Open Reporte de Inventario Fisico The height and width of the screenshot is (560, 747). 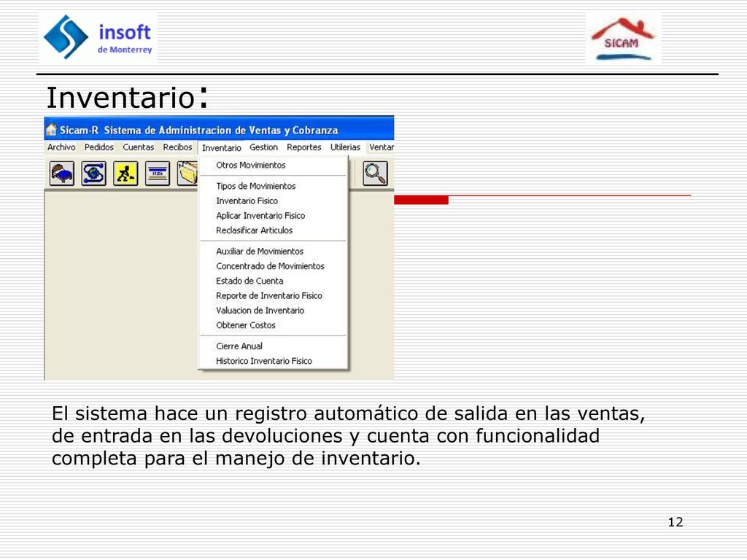[274, 295]
